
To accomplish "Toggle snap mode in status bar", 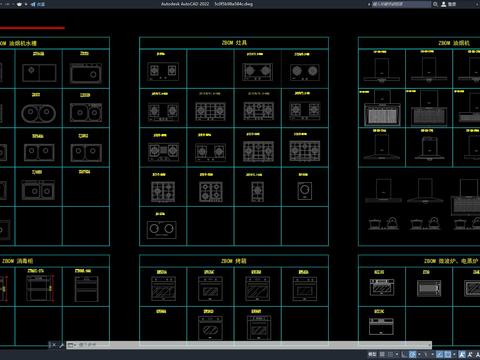I will pos(390,354).
